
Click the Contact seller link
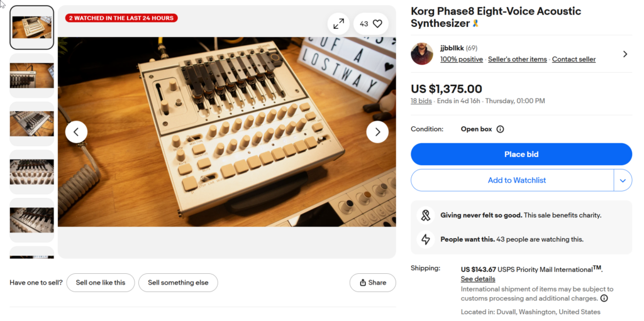(x=574, y=59)
